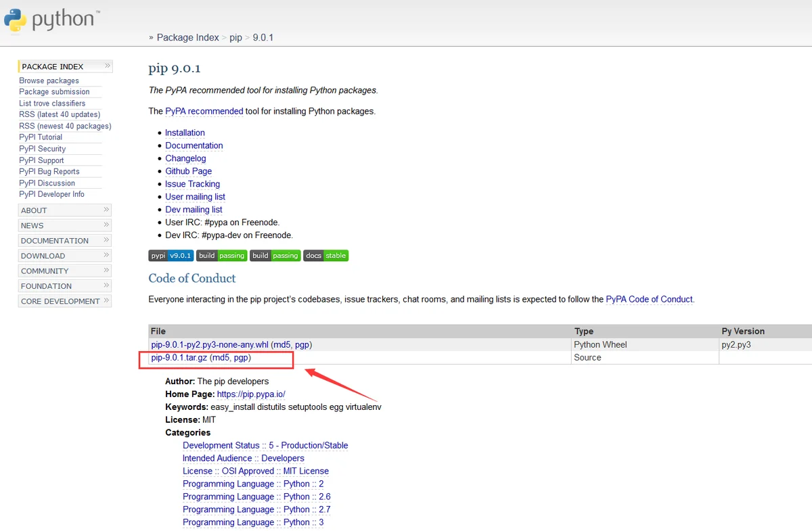Click the docs stable badge
Image resolution: width=812 pixels, height=531 pixels.
326,256
